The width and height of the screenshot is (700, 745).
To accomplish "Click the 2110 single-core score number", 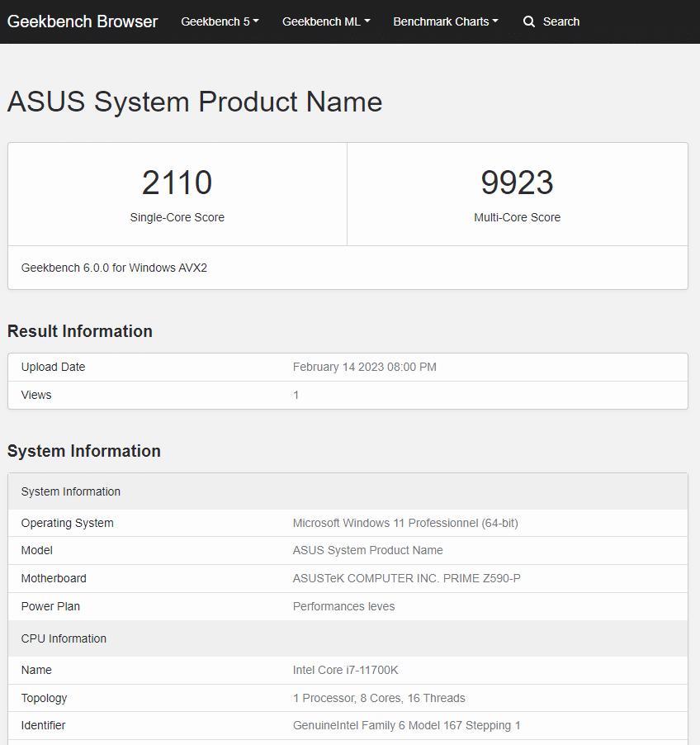I will pyautogui.click(x=177, y=183).
